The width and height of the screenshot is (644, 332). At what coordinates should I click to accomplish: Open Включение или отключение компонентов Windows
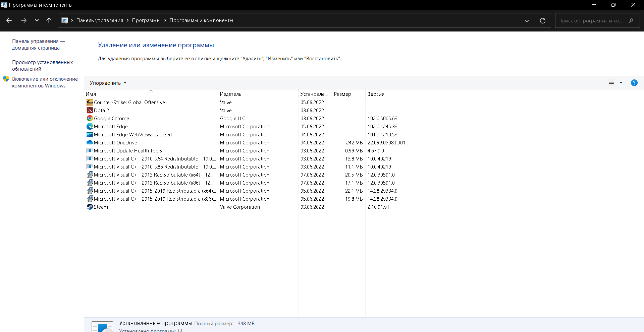45,82
